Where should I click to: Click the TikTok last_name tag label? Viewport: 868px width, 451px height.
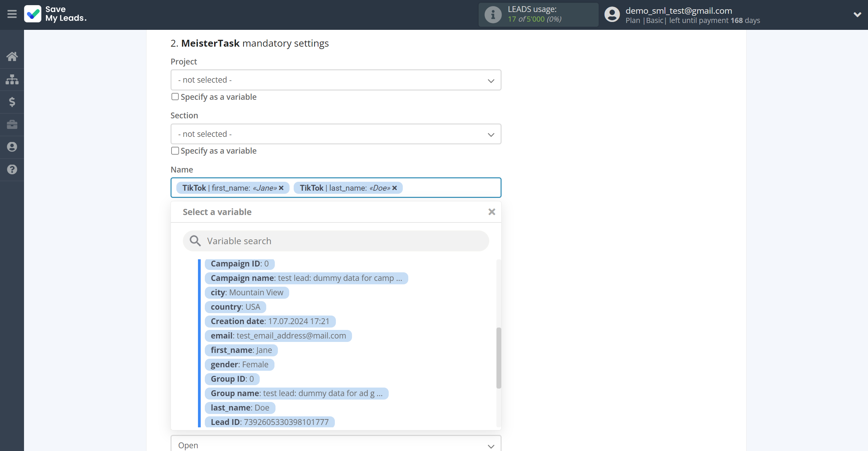click(345, 188)
